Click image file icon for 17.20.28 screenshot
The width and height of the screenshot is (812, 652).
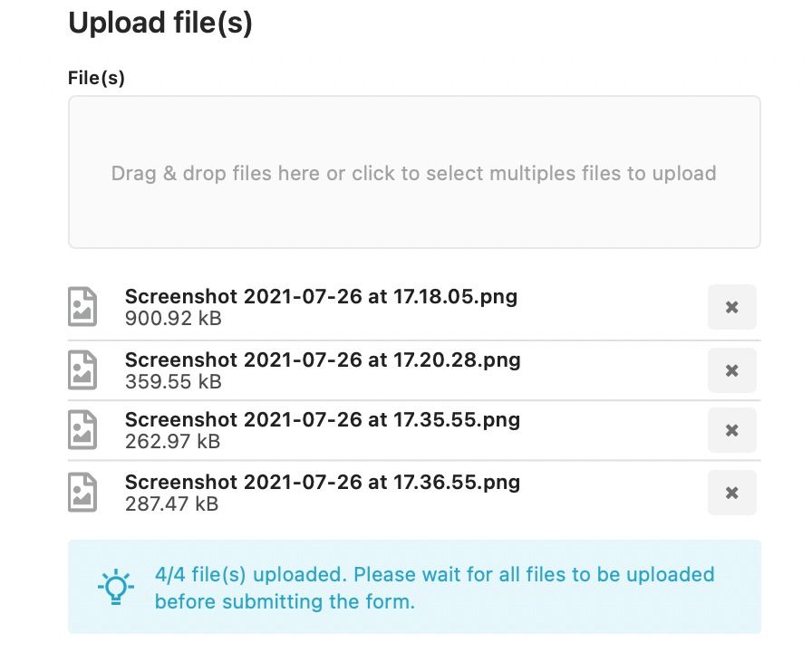83,369
